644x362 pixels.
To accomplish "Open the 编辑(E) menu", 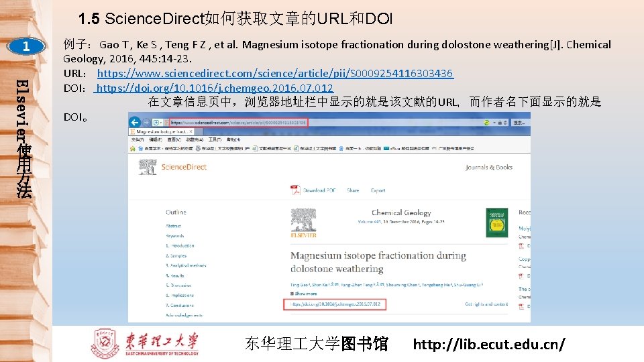I will (156, 139).
